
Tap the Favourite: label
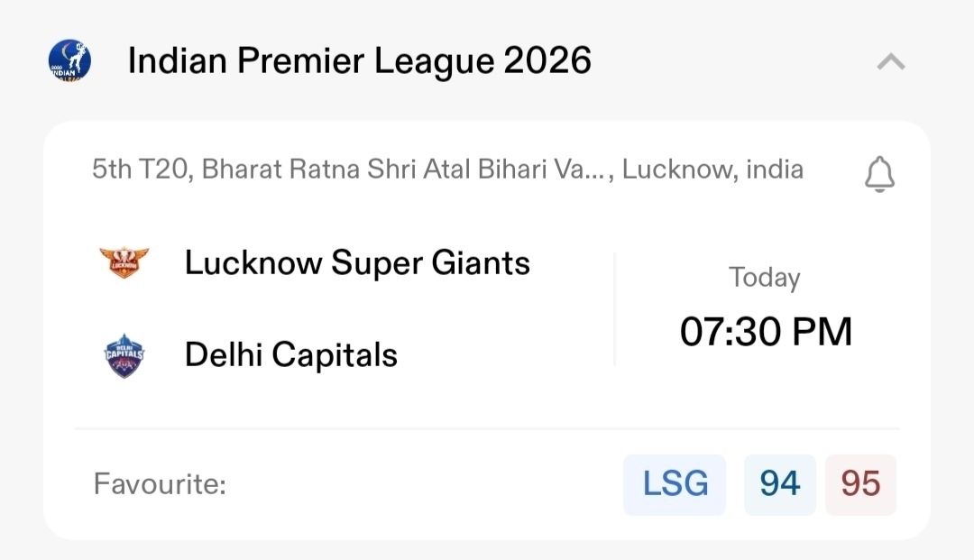point(160,485)
